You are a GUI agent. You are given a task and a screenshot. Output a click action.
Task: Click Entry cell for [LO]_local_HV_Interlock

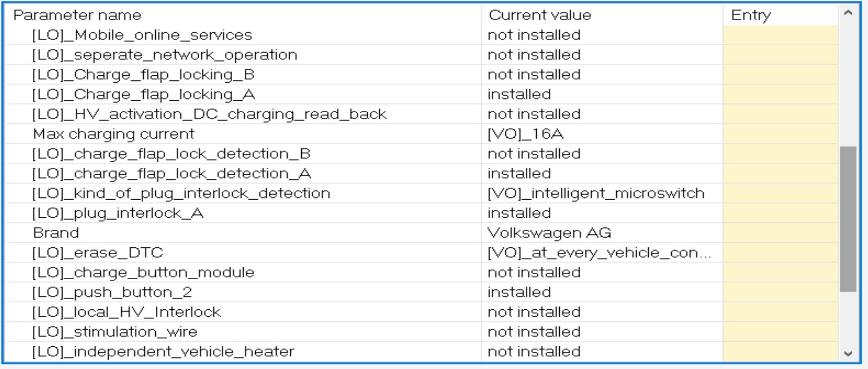pyautogui.click(x=780, y=312)
